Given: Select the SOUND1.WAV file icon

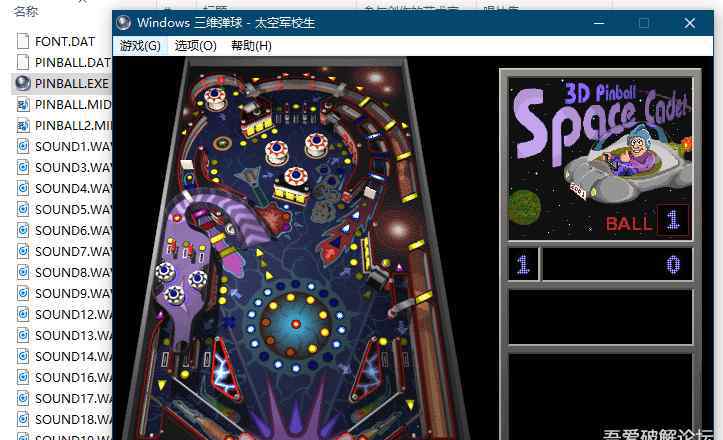Looking at the screenshot, I should [x=23, y=146].
